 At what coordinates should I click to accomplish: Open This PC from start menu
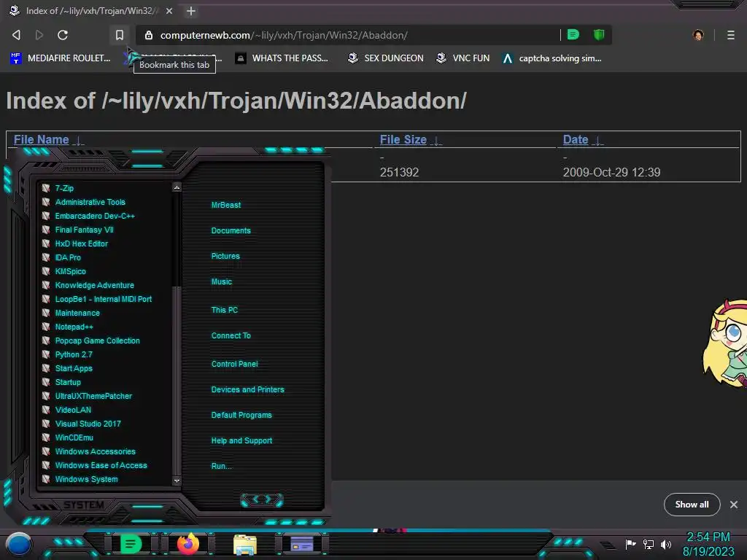click(225, 309)
